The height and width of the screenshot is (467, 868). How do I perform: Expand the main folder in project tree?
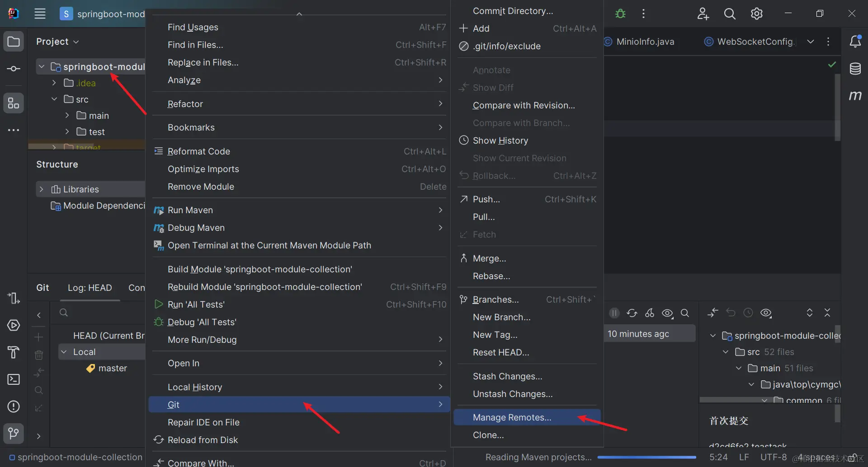pos(67,116)
